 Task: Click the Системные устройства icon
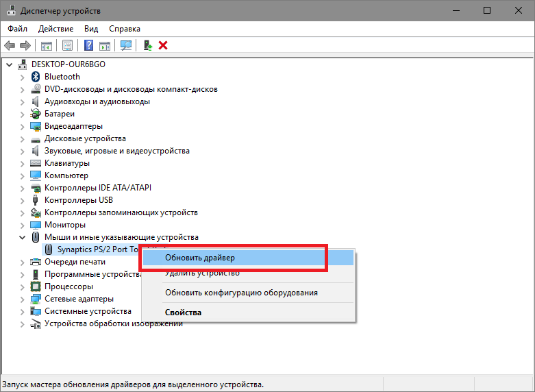pyautogui.click(x=36, y=311)
